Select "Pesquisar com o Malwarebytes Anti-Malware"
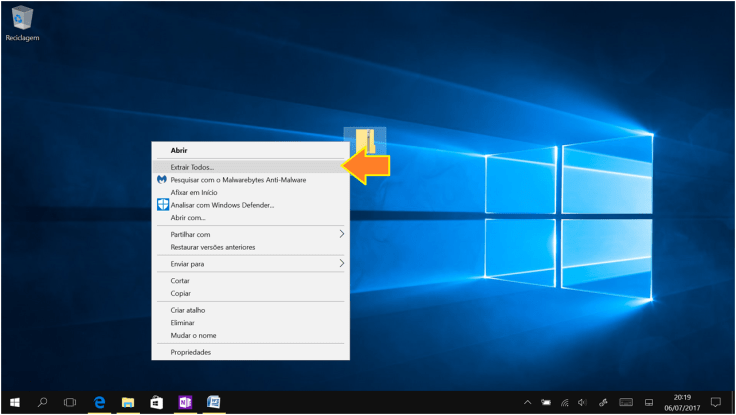Screen dimensions: 736x415 238,180
